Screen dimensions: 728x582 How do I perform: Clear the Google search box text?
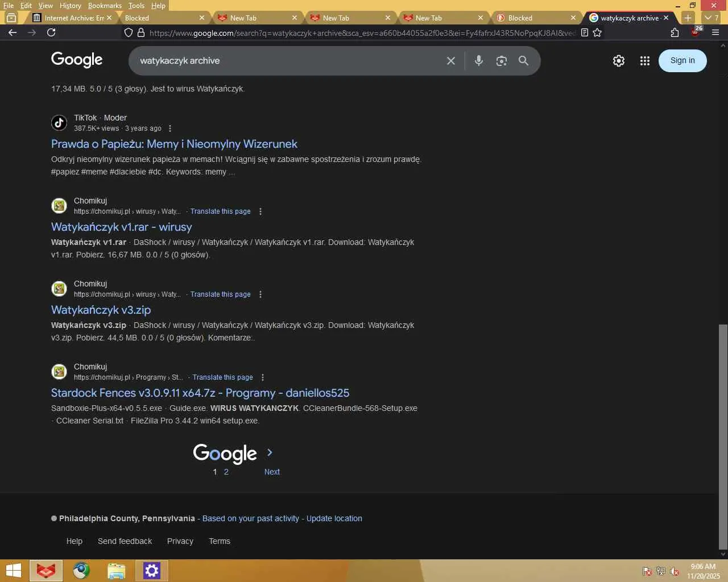point(451,61)
